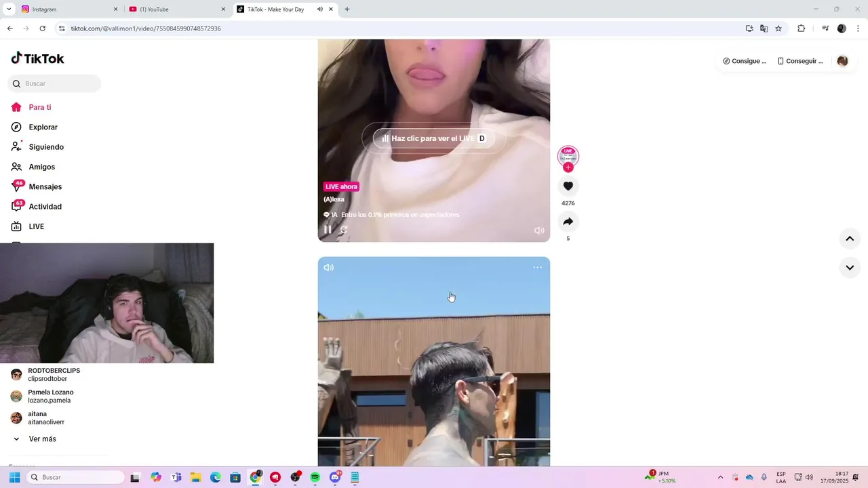Click the taskbar Buscar search box
The image size is (868, 488).
pos(76,477)
